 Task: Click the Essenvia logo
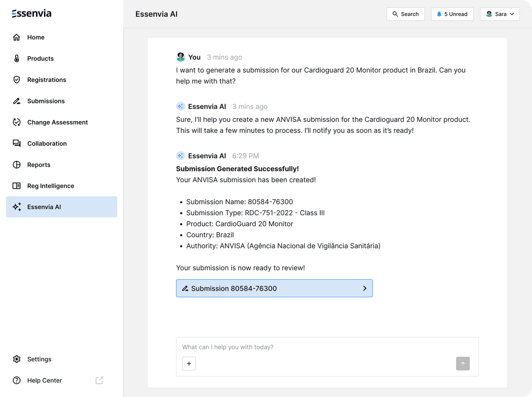point(32,13)
